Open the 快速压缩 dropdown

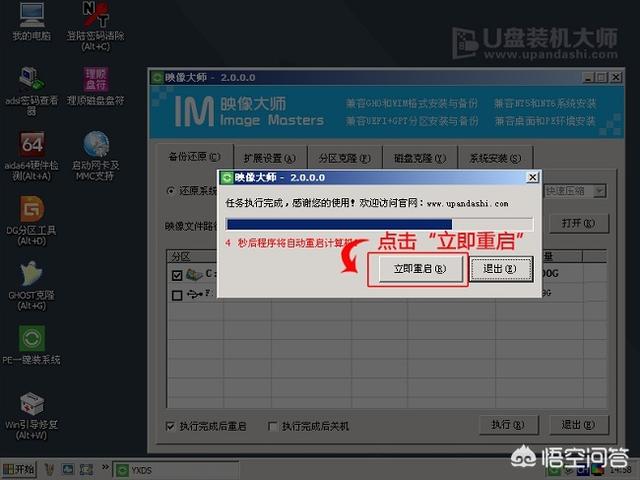click(599, 191)
